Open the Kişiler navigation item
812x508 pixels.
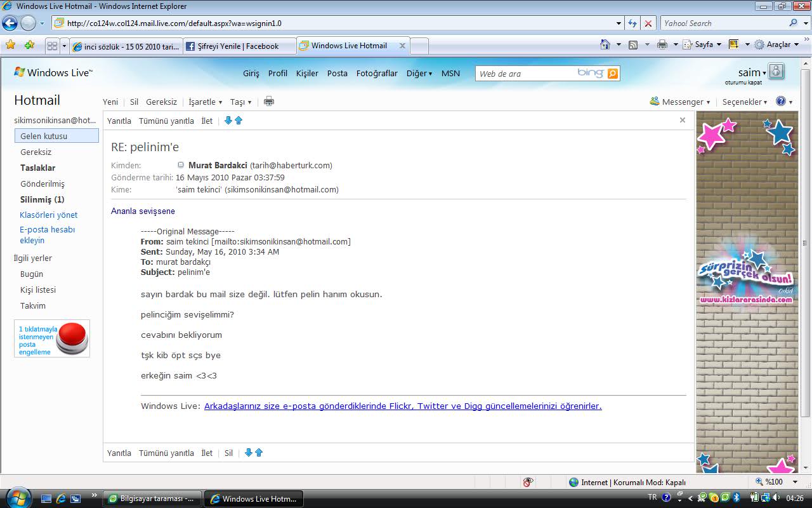coord(307,74)
